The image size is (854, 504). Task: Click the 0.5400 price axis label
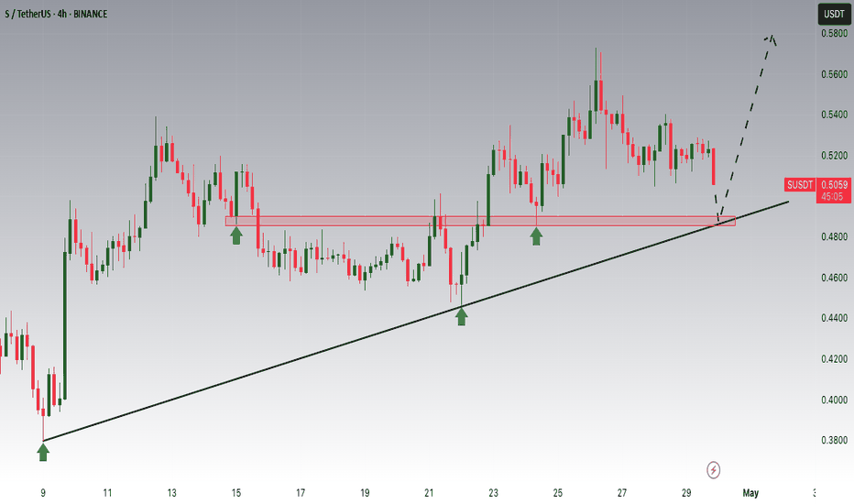(x=835, y=115)
